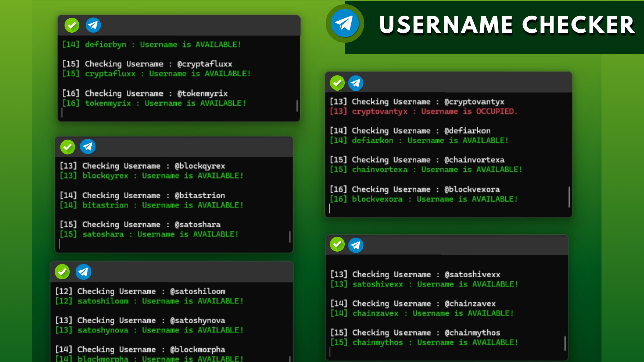Image resolution: width=644 pixels, height=362 pixels.
Task: Select the 'blockqyrex : Username is AVAILABLE!' result
Action: [x=152, y=176]
